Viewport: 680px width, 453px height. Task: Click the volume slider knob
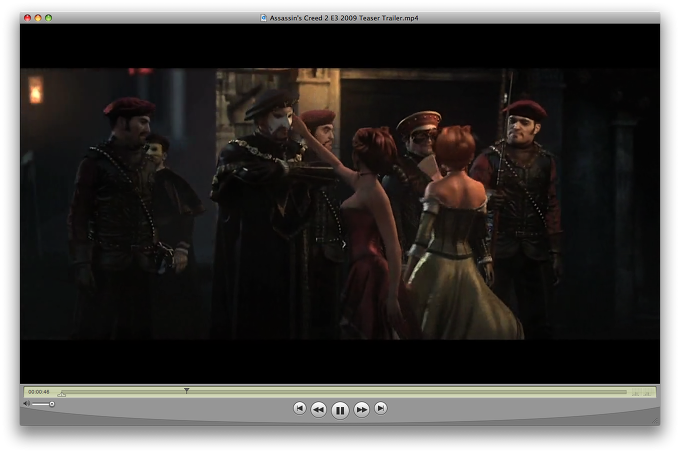point(52,404)
